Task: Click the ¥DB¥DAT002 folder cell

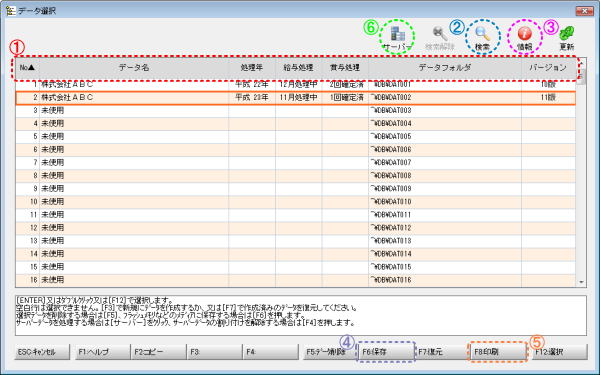Action: [x=445, y=98]
